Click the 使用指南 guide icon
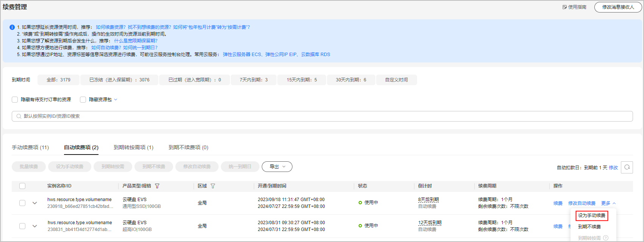Image resolution: width=644 pixels, height=242 pixels. tap(564, 7)
